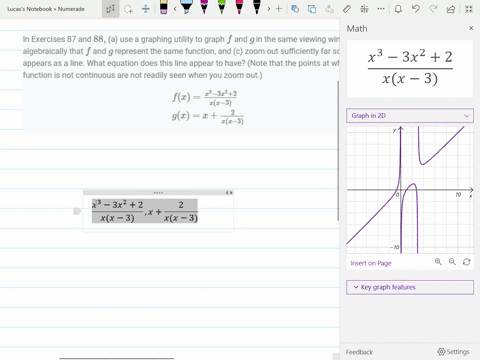This screenshot has height=360, width=480.
Task: Click Insert on Page link
Action: (x=371, y=263)
